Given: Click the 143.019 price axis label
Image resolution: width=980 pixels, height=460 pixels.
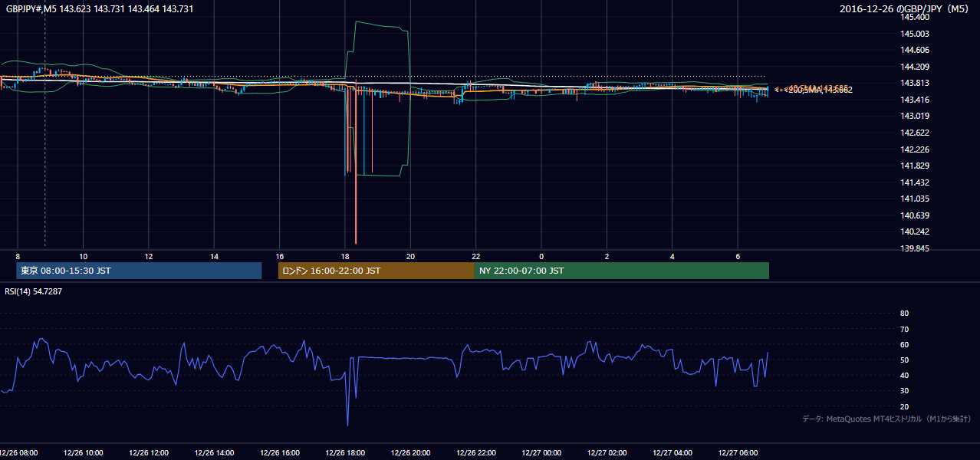Looking at the screenshot, I should 915,116.
